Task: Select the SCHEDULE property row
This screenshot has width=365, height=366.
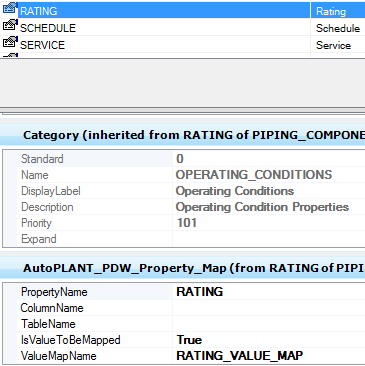Action: coord(182,27)
